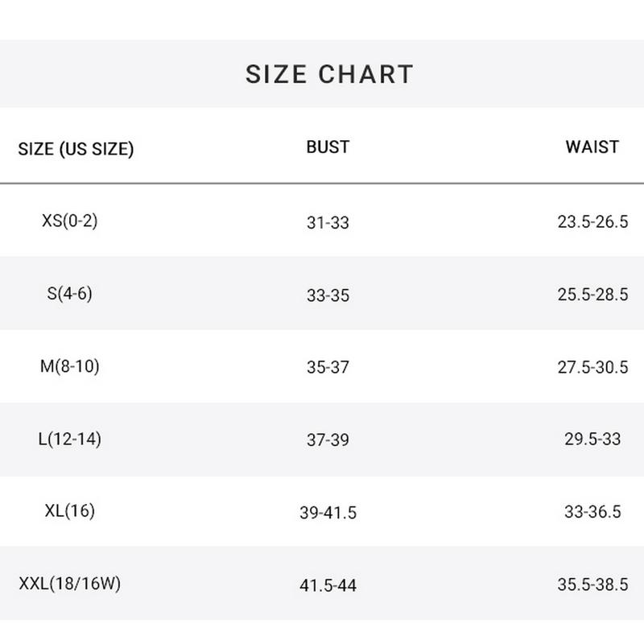Select the S(4-6) size row label
The width and height of the screenshot is (644, 644).
(x=69, y=293)
